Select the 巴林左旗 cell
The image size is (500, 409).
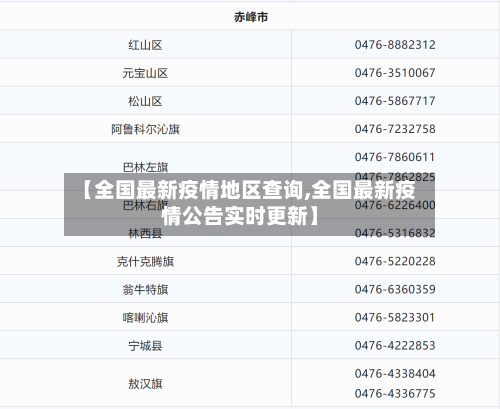pyautogui.click(x=145, y=167)
